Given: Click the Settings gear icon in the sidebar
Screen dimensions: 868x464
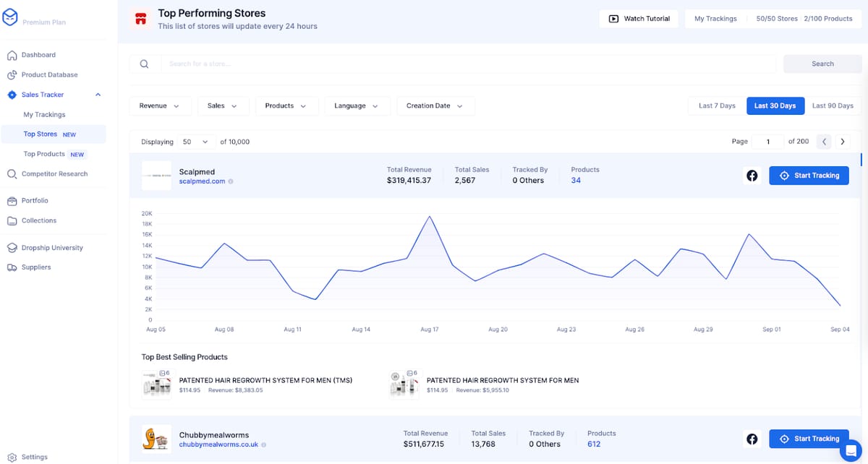Looking at the screenshot, I should click(x=12, y=457).
